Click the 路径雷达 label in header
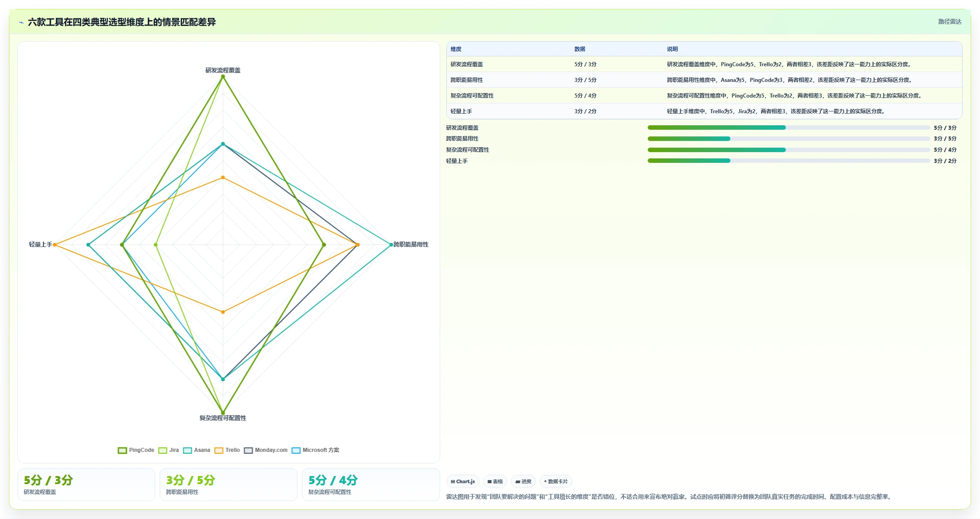 pos(950,21)
